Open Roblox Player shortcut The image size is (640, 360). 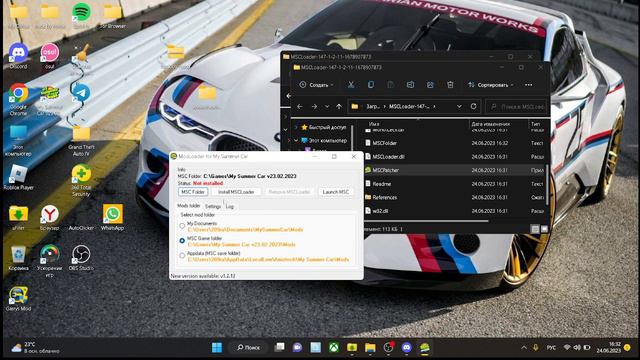pyautogui.click(x=18, y=178)
